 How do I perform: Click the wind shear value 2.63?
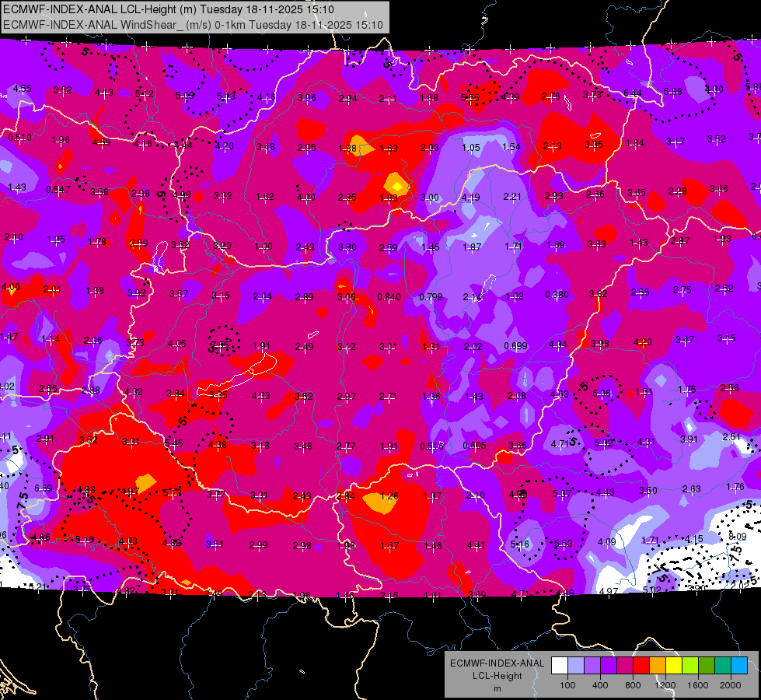point(691,488)
